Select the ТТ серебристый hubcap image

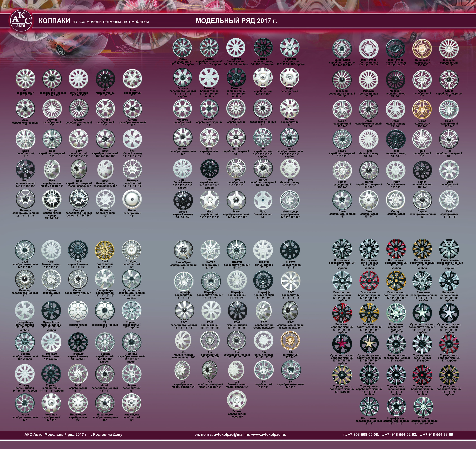pos(78,310)
